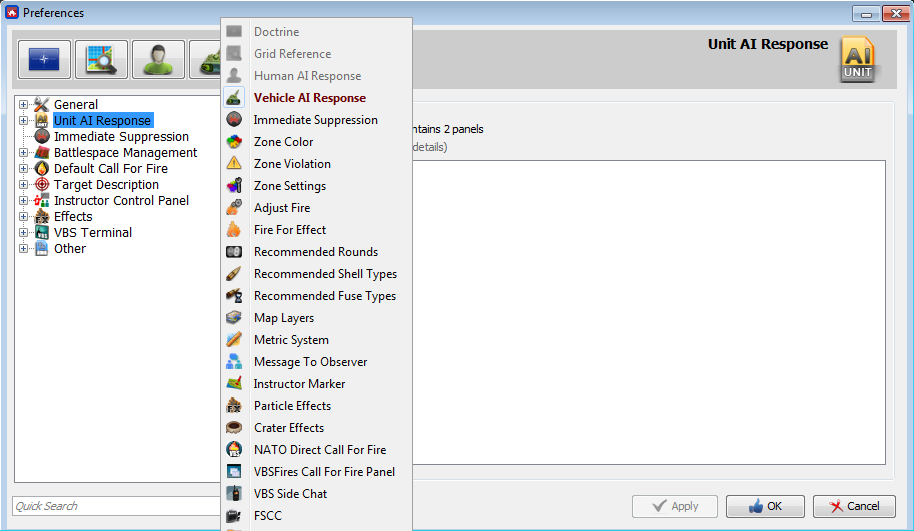Click the Battlespace Management tree icon
Screen dimensions: 914x531
[41, 153]
